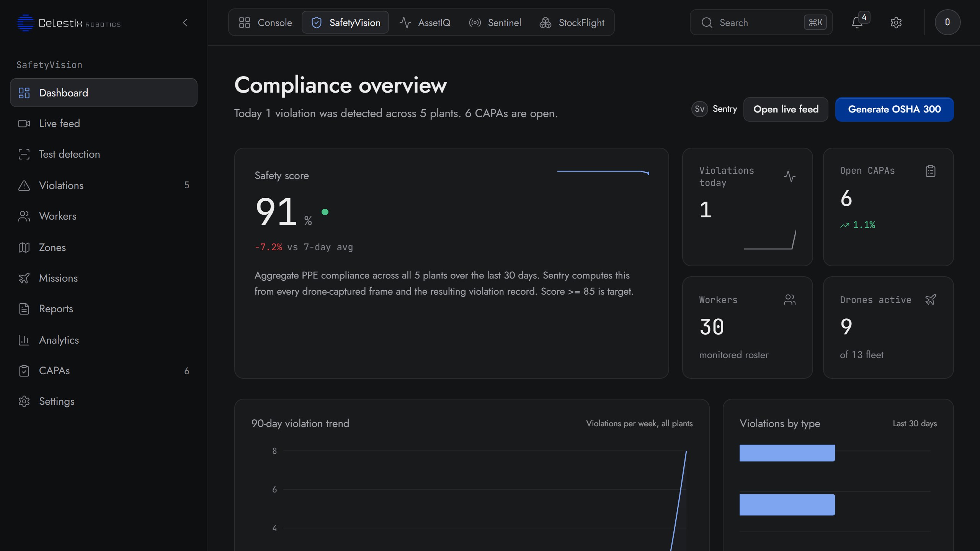The width and height of the screenshot is (980, 551).
Task: Switch to the Console tab
Action: point(265,23)
